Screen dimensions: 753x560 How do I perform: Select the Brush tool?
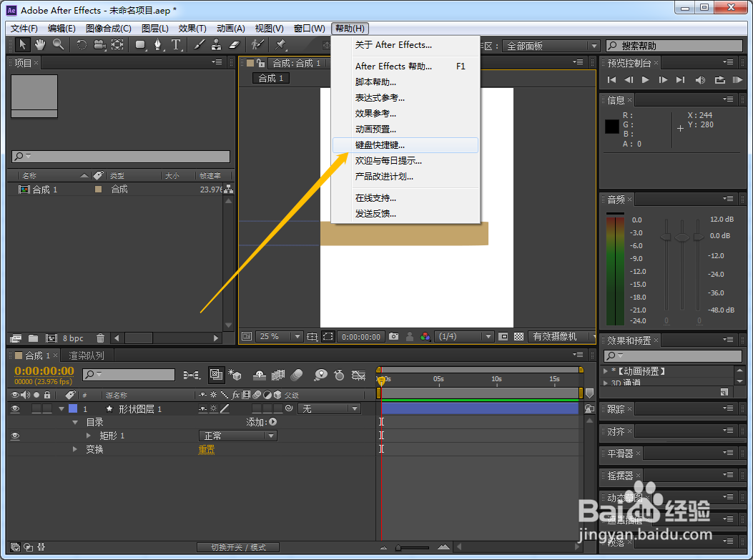(199, 45)
